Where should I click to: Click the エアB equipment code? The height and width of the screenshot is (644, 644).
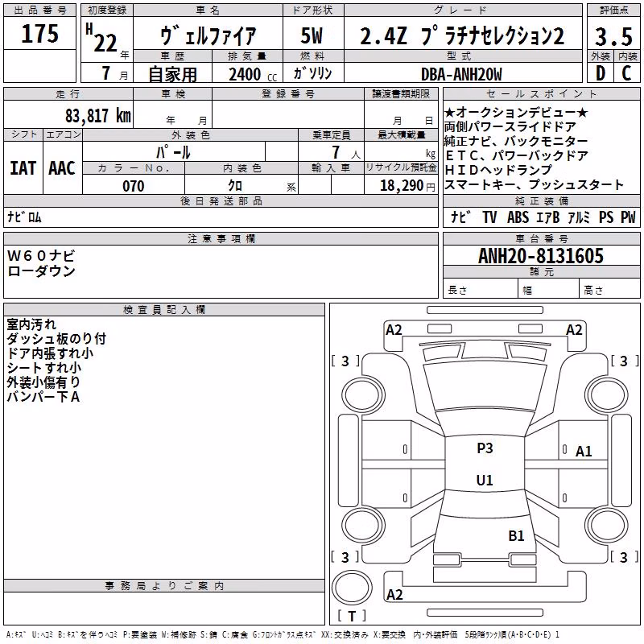(x=548, y=217)
